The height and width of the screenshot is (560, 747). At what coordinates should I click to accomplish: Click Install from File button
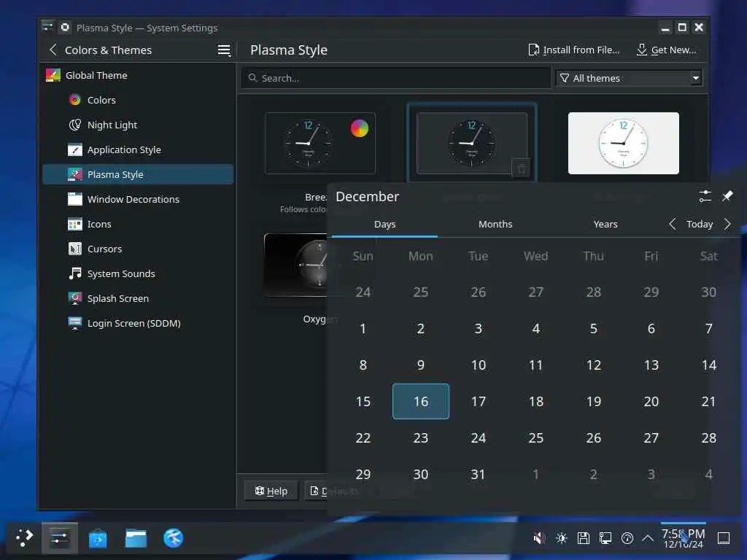coord(574,50)
